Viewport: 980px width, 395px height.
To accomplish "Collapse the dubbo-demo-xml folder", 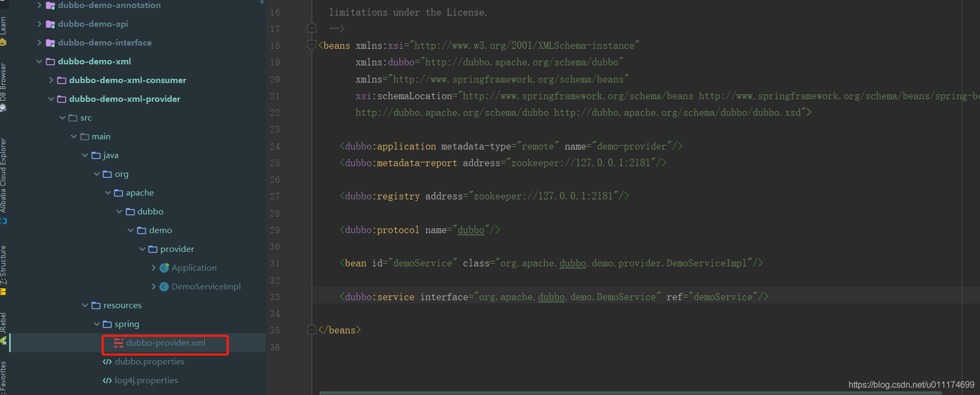I will [x=39, y=62].
